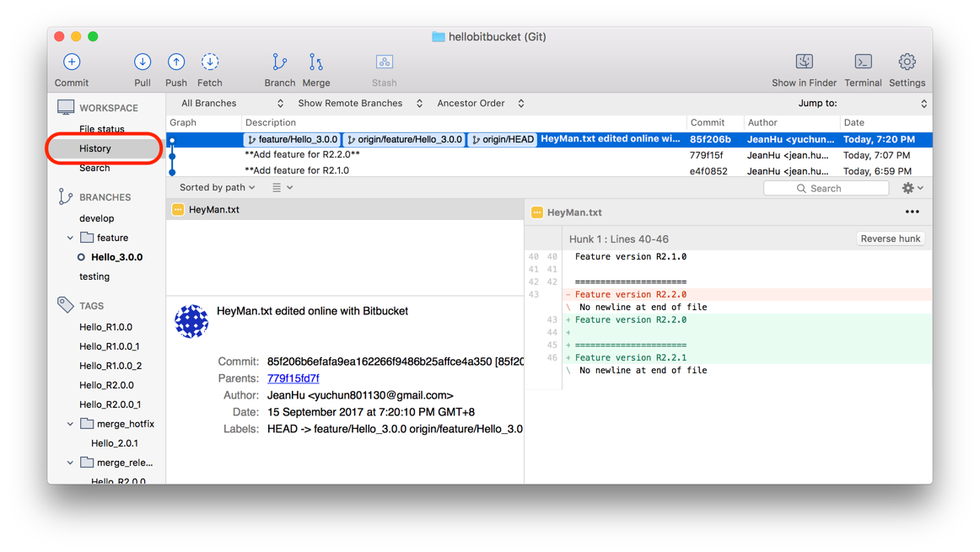Select HeyMan.txt in the file list
This screenshot has height=552, width=980.
click(x=345, y=210)
